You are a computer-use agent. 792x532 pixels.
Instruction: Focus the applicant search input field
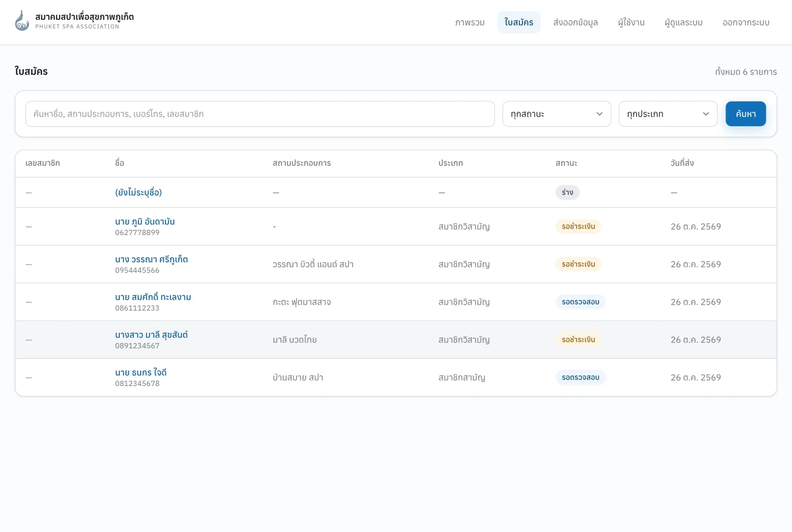pyautogui.click(x=260, y=114)
